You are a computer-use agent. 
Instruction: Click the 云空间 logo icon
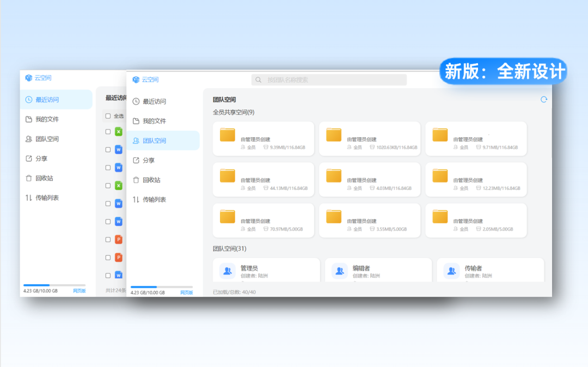(136, 78)
